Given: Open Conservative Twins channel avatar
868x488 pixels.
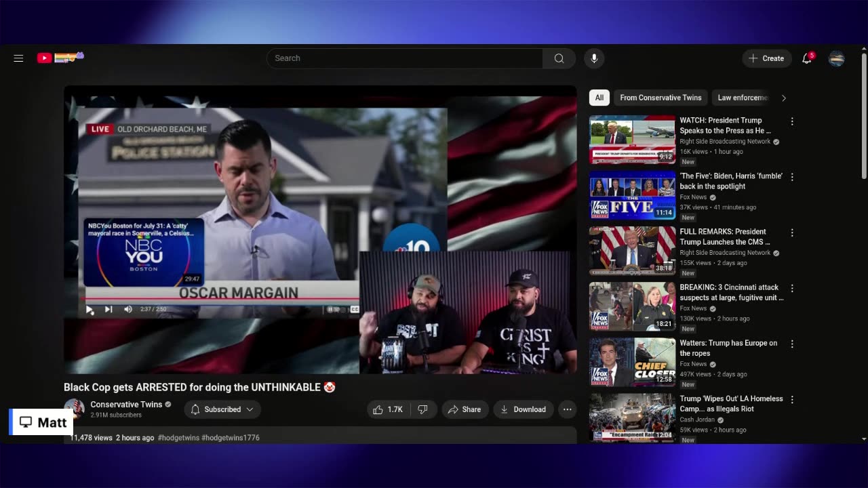Looking at the screenshot, I should [x=74, y=409].
